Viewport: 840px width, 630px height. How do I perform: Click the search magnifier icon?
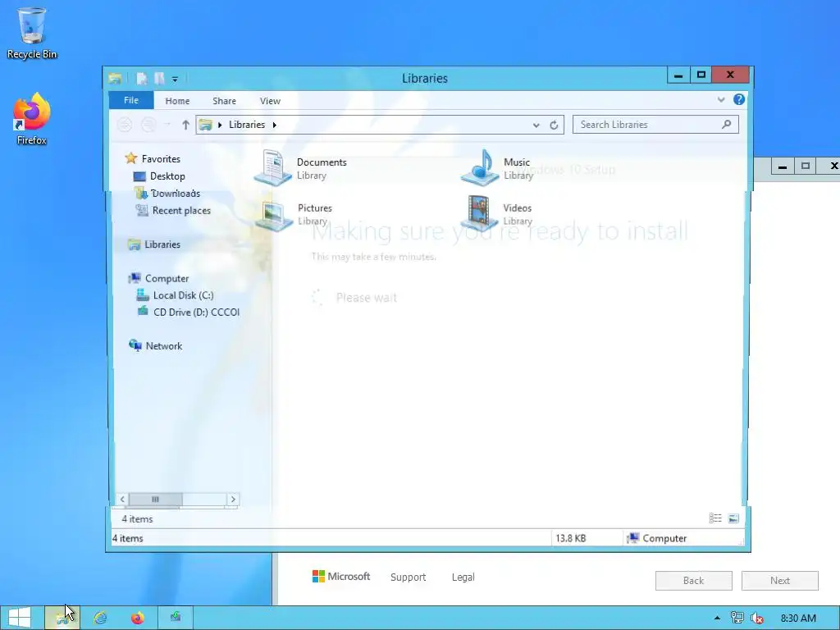point(727,125)
